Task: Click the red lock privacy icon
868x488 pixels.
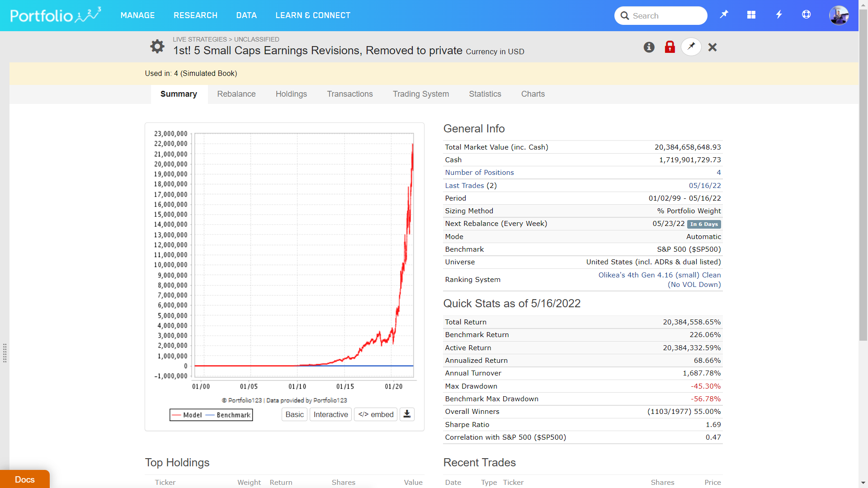Action: click(670, 47)
